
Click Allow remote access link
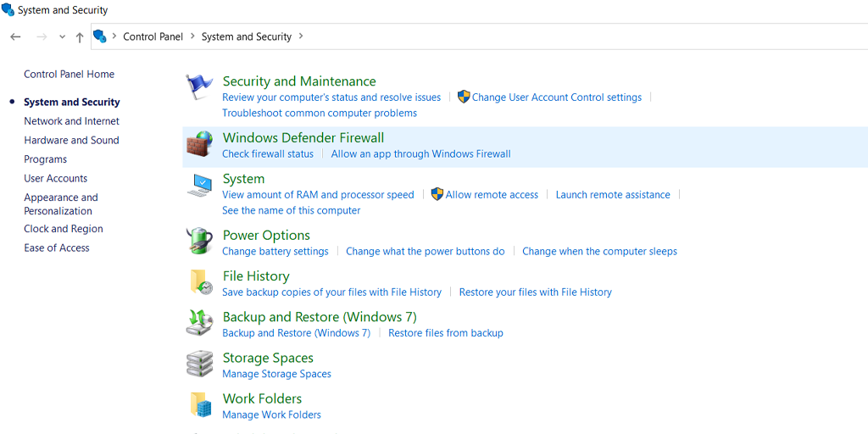(x=492, y=195)
